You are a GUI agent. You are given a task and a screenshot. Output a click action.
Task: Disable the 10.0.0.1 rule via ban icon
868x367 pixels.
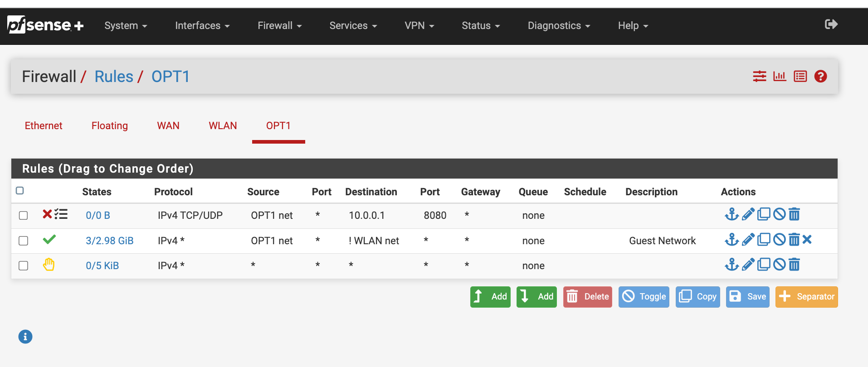point(779,214)
